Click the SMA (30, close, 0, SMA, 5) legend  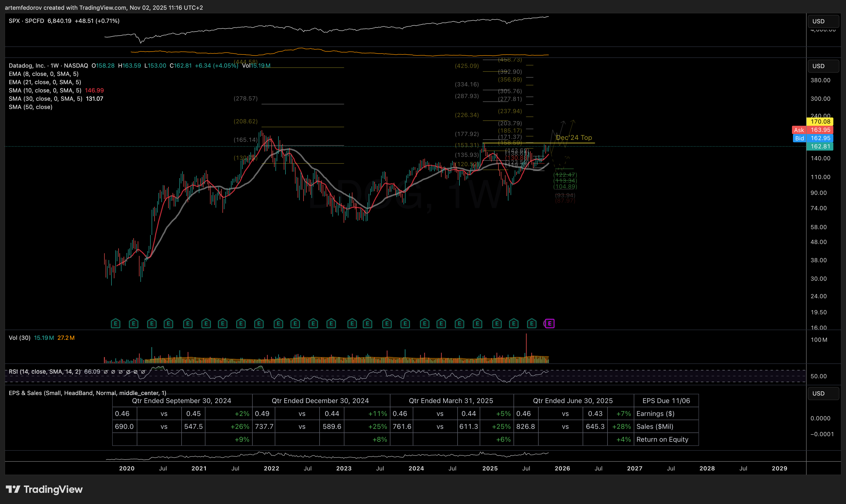click(46, 99)
